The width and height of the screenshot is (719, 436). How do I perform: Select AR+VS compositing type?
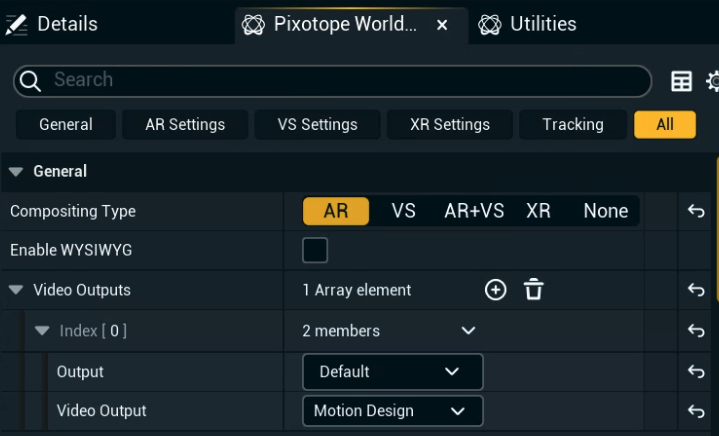tap(474, 211)
